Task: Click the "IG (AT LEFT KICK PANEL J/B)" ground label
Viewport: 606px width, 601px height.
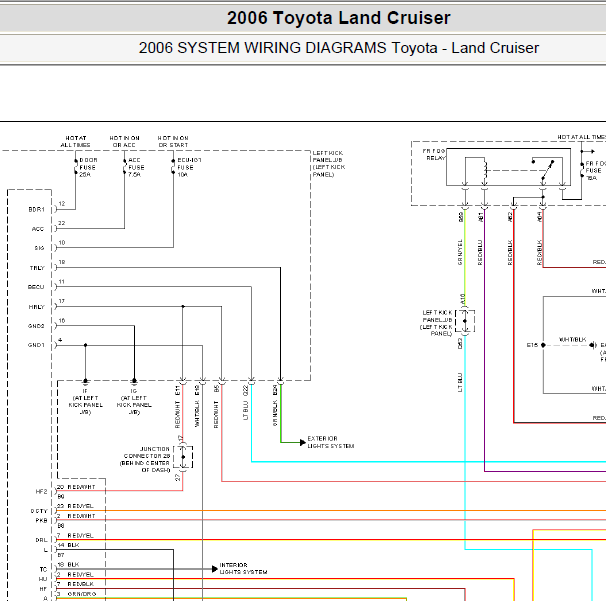Action: [x=134, y=402]
